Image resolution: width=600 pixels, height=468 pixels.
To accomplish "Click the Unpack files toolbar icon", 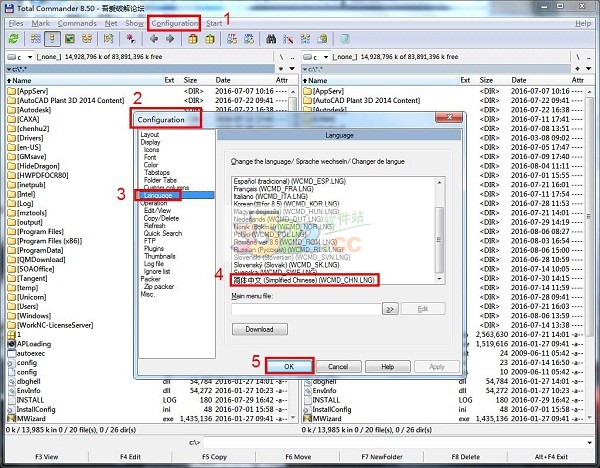I will pos(210,39).
